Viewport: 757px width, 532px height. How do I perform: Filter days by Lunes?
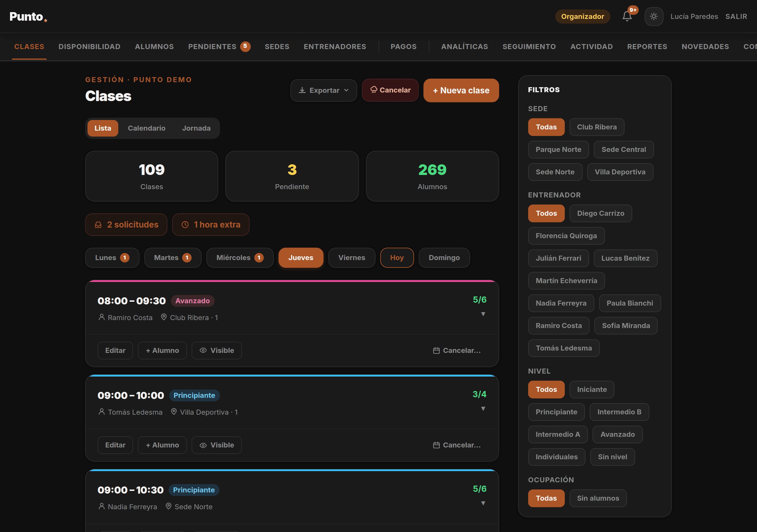[x=112, y=257]
